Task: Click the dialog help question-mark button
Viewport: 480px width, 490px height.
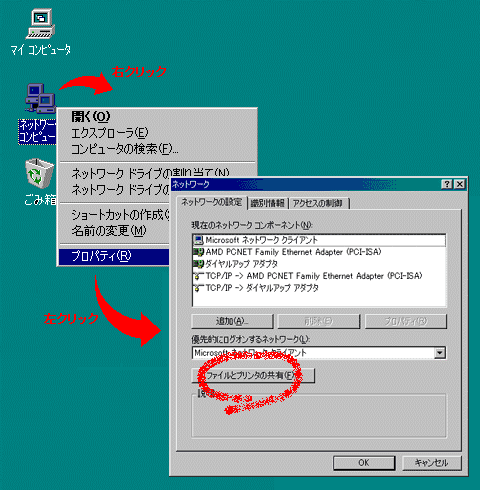Action: 447,184
